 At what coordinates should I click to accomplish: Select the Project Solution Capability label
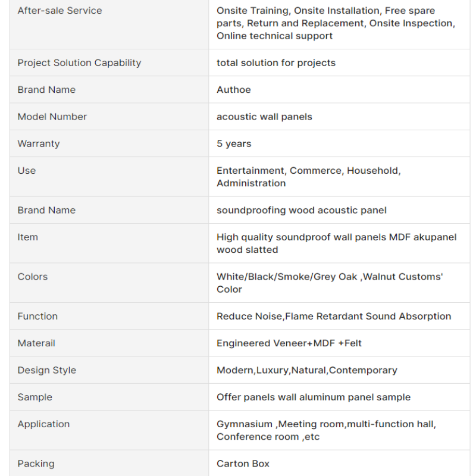coord(79,63)
